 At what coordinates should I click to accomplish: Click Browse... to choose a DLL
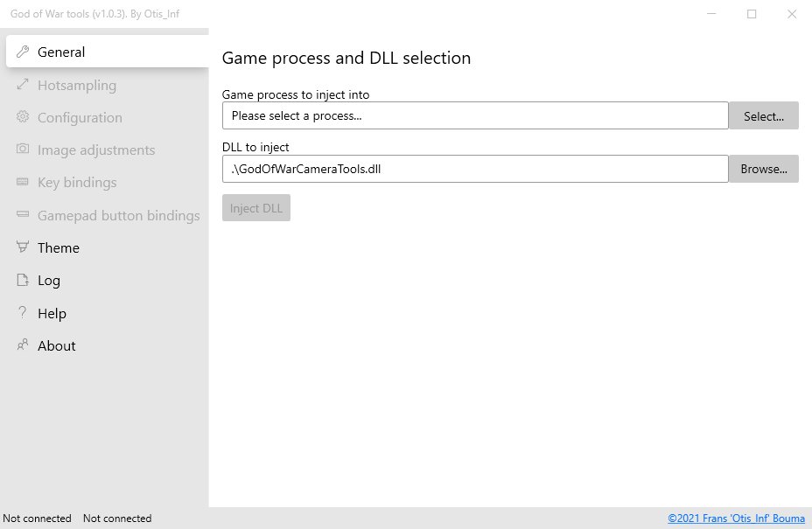click(763, 169)
